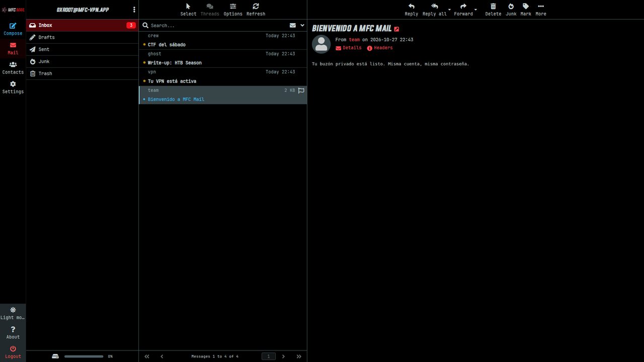Open the Reply all dropdown arrow
The height and width of the screenshot is (362, 644).
449,10
